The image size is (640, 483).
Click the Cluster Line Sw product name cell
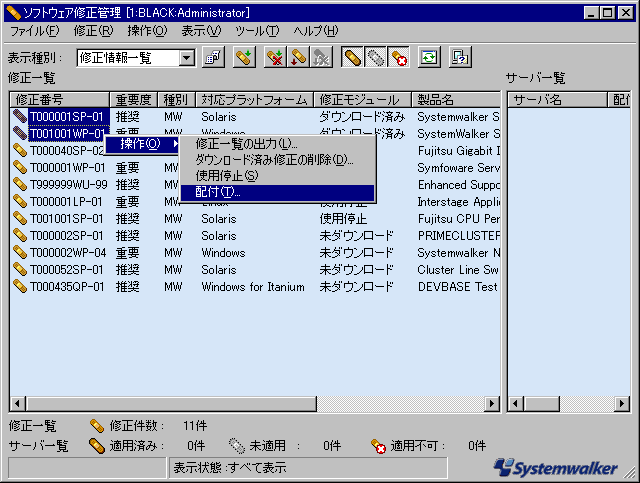point(458,269)
